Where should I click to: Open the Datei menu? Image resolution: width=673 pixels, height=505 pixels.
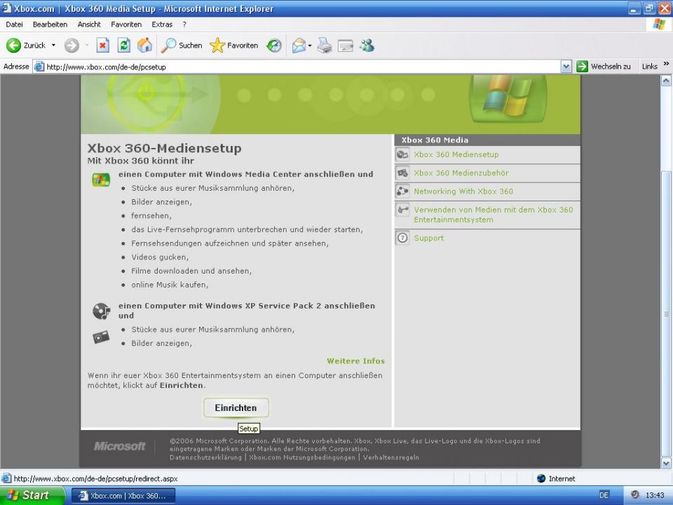coord(14,24)
